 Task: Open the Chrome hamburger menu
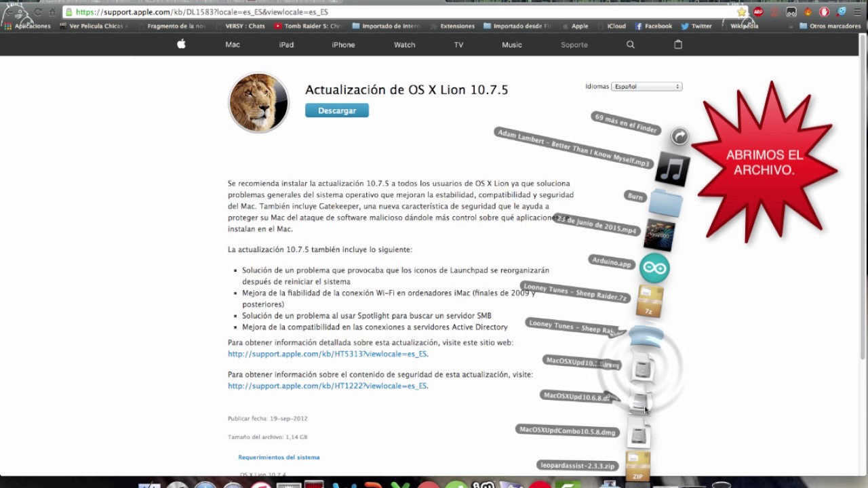tap(856, 12)
